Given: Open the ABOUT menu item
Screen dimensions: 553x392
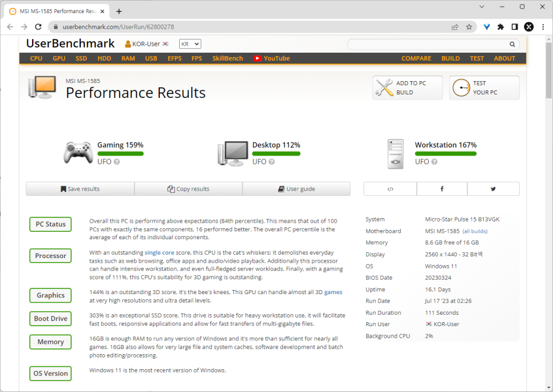Looking at the screenshot, I should [x=504, y=58].
